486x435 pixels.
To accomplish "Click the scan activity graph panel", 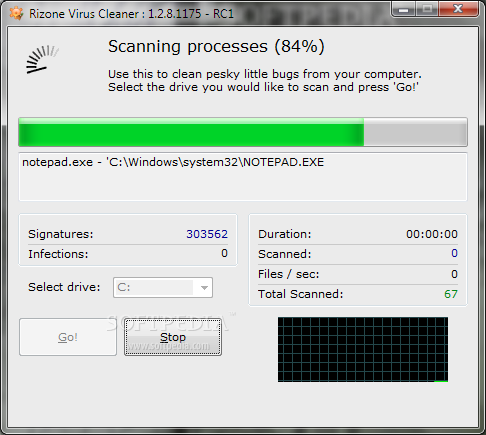I will pyautogui.click(x=363, y=349).
